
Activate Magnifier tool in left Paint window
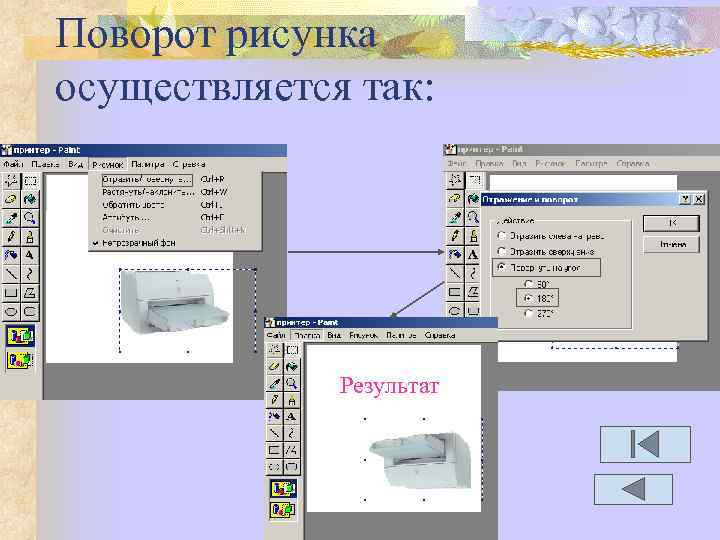pos(30,219)
